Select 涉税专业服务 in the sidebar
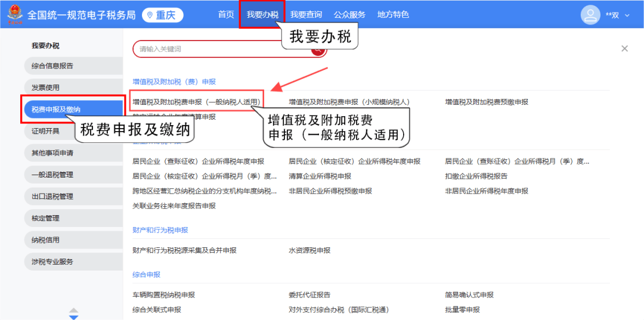The height and width of the screenshot is (320, 644). tap(73, 262)
